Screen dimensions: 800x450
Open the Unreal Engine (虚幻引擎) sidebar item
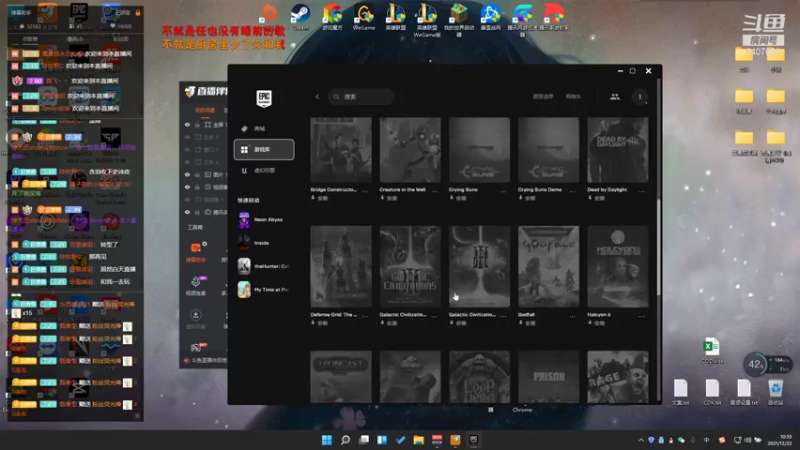[x=264, y=170]
